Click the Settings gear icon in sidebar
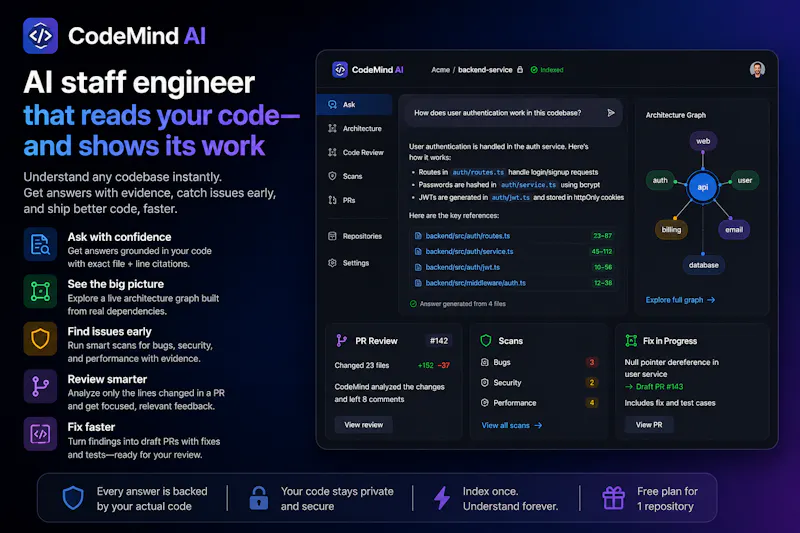The height and width of the screenshot is (533, 800). (x=332, y=263)
